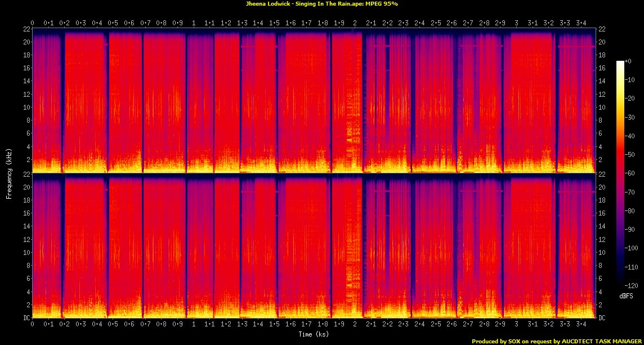644x345 pixels.
Task: Click the 1 marker on bottom time axis
Action: tap(194, 325)
